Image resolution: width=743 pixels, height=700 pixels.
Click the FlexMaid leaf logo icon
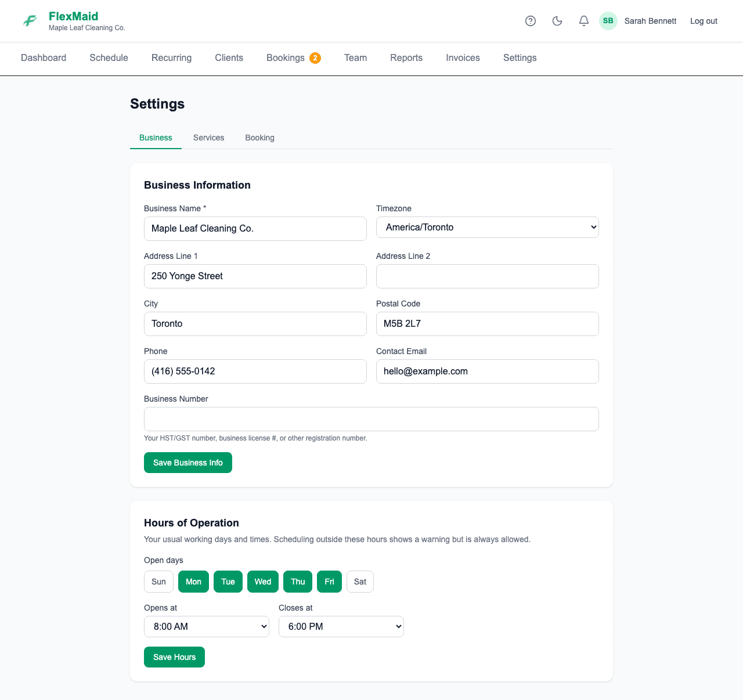(x=30, y=21)
